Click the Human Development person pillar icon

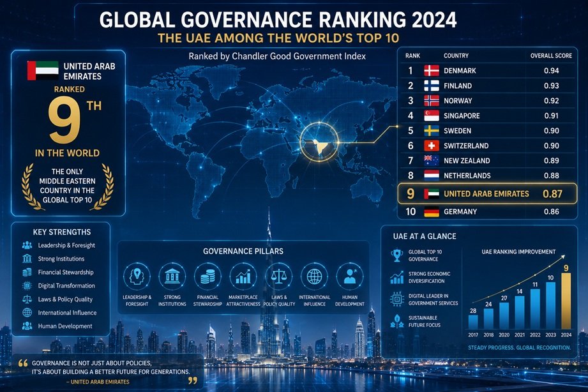point(350,277)
